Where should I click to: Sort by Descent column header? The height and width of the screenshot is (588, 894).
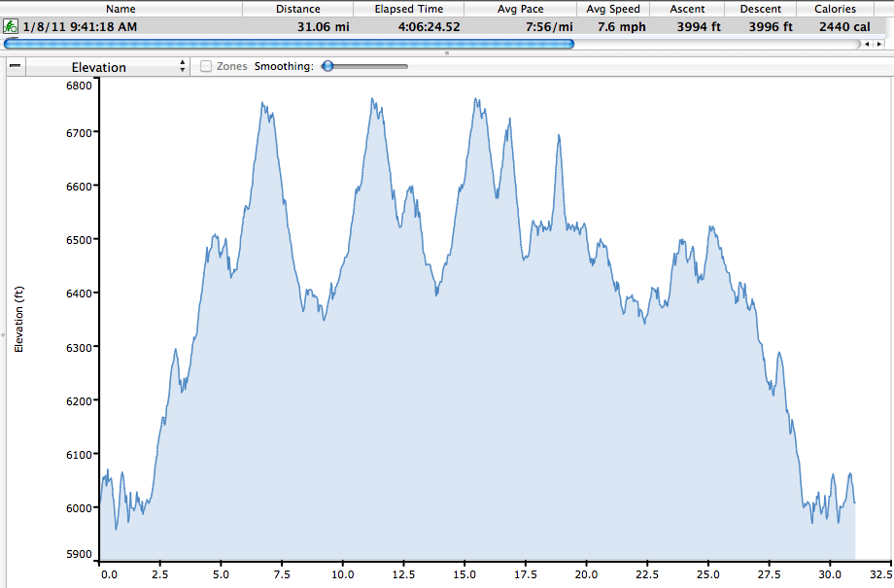[x=759, y=9]
